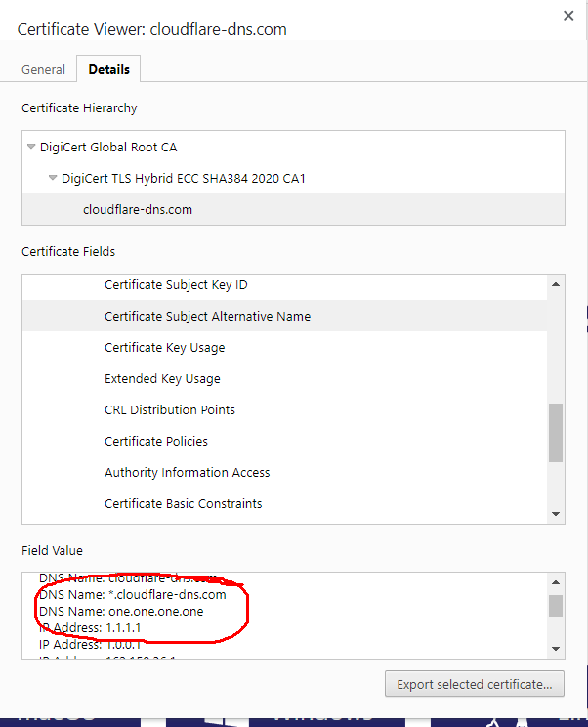Click Certificate Fields scroll down arrow
The image size is (588, 727).
coord(556,514)
